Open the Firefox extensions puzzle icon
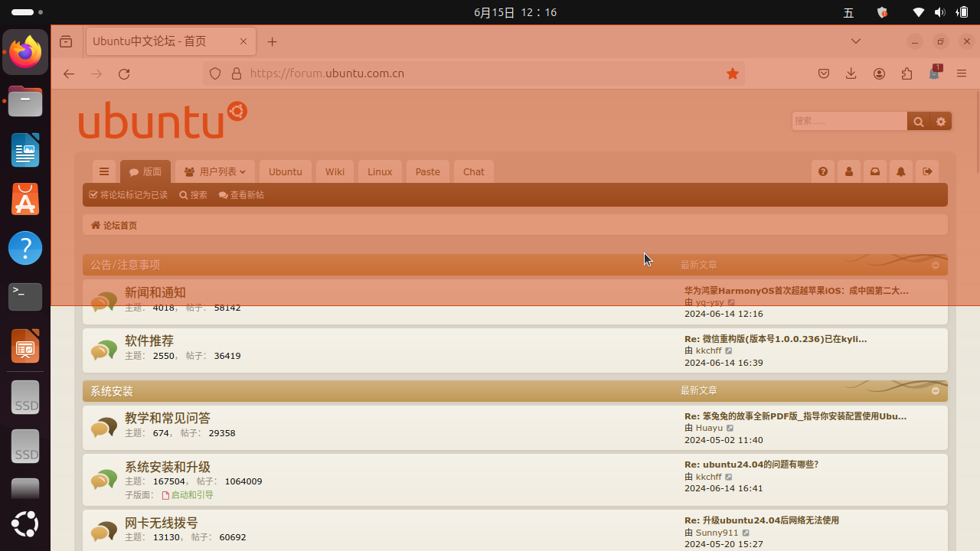 click(907, 73)
